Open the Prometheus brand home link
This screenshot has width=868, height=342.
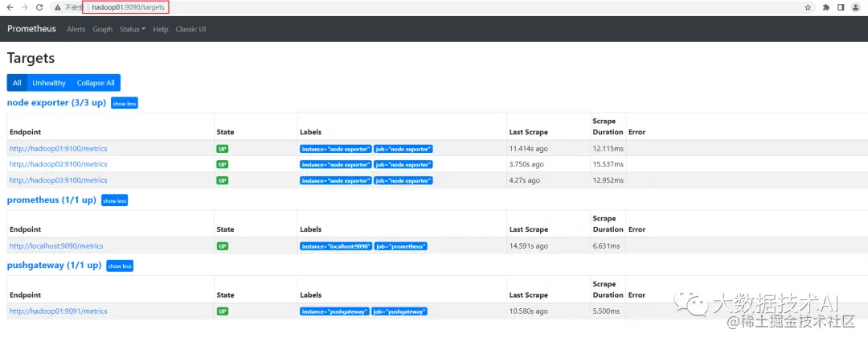[x=31, y=29]
